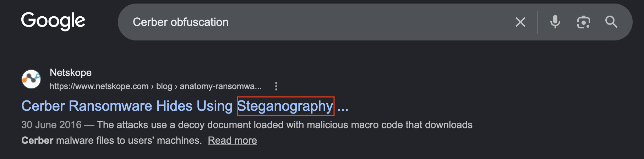Follow the 'Read more' link
The width and height of the screenshot is (644, 159).
click(x=232, y=141)
